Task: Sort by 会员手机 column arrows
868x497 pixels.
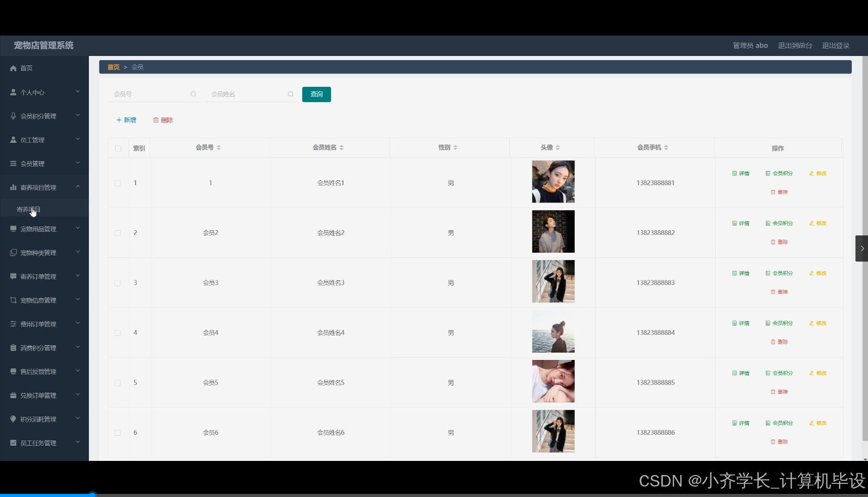Action: coord(666,148)
